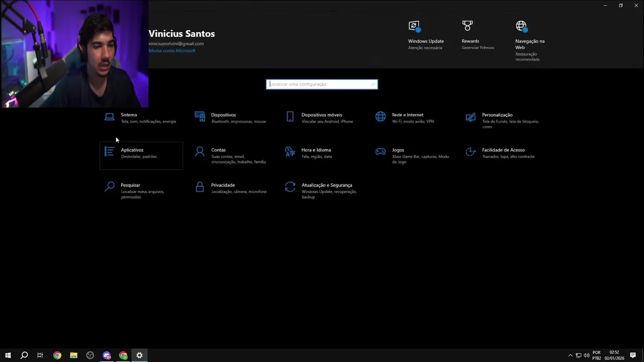Viewport: 644px width, 362px height.
Task: Click 'Fala, região, data' description
Action: (316, 157)
